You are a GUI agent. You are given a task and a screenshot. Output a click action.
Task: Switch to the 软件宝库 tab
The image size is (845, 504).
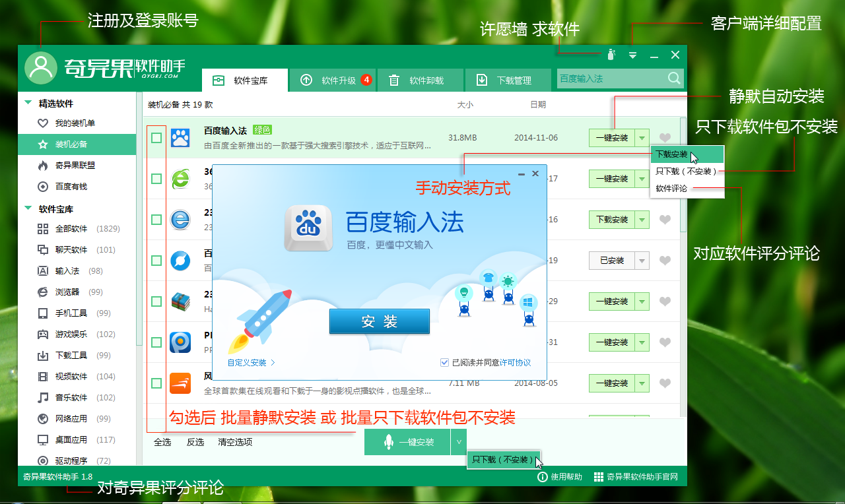[245, 80]
